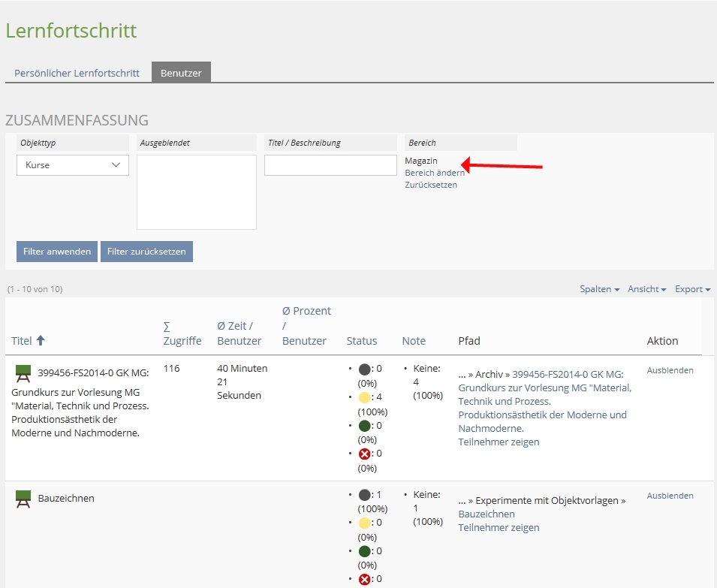
Task: Click the course icon beside Bauzeichnen
Action: (23, 499)
